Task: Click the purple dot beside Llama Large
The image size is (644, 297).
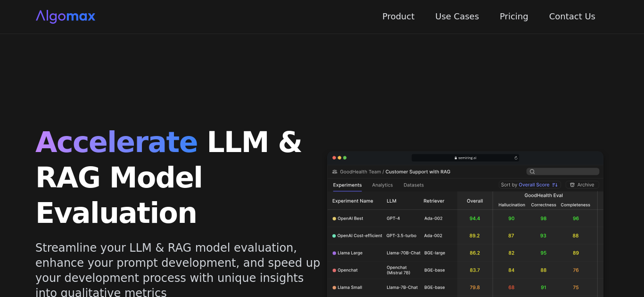Action: (x=334, y=253)
